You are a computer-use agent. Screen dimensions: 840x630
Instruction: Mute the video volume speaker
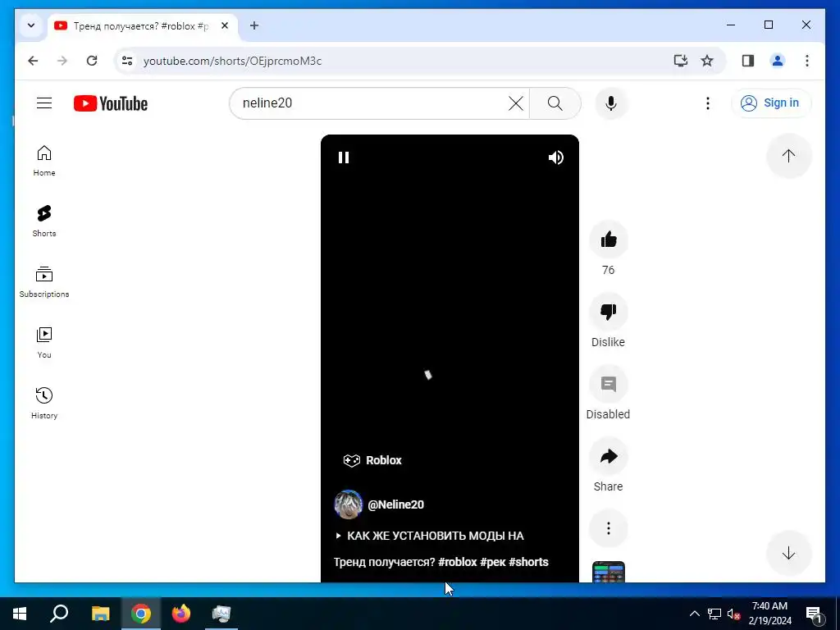pyautogui.click(x=555, y=157)
